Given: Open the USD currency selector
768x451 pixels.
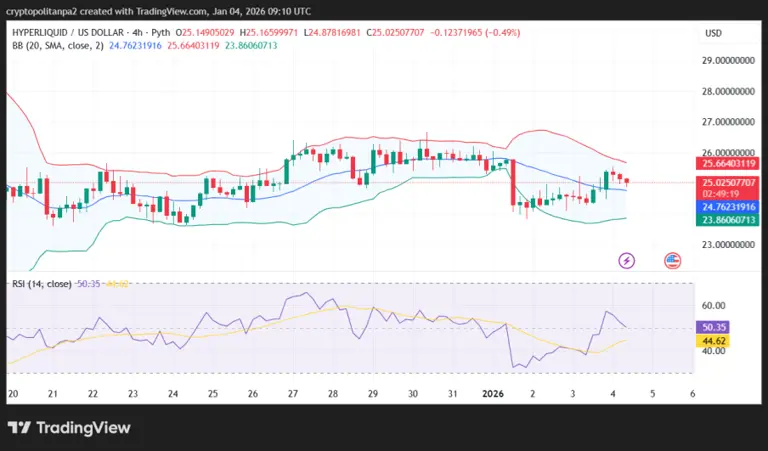Looking at the screenshot, I should [x=713, y=33].
